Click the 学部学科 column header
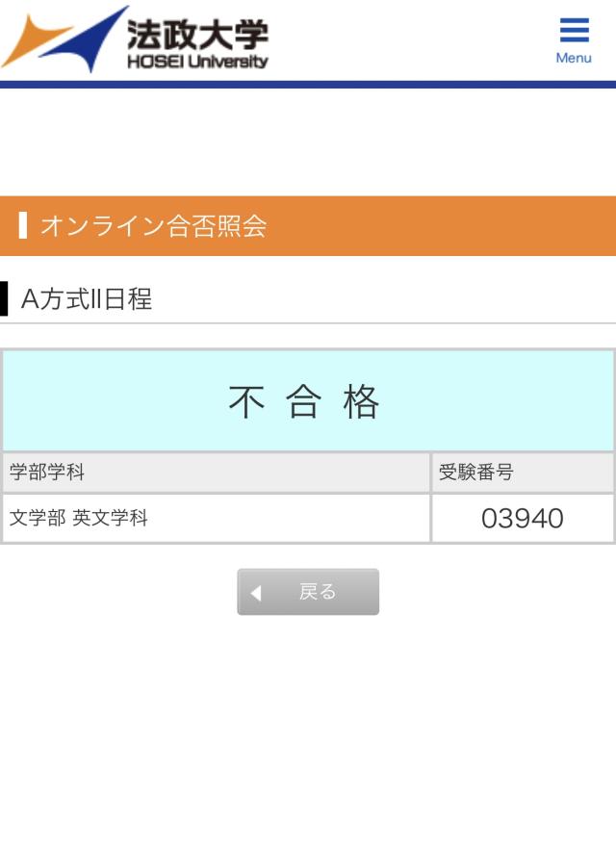The height and width of the screenshot is (845, 616). click(47, 473)
